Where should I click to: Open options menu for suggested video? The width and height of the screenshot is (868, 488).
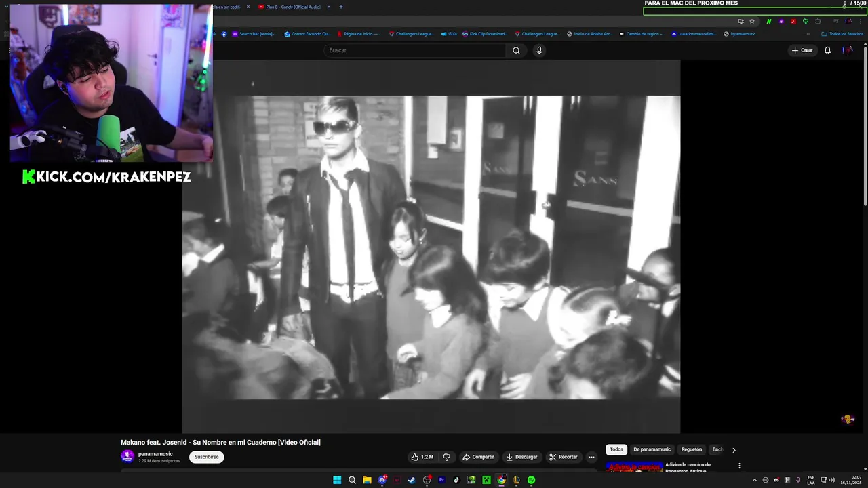(x=739, y=466)
